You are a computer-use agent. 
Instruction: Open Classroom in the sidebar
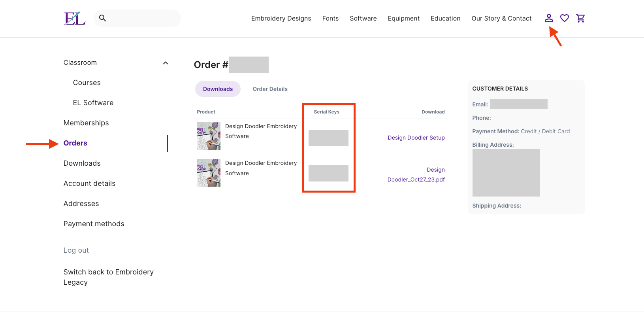pos(80,62)
